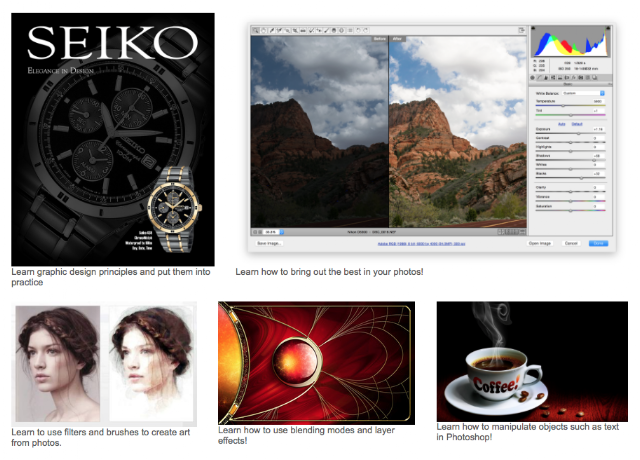Viewport: 640px width, 460px height.
Task: Click the Vibrance slider
Action: [570, 201]
